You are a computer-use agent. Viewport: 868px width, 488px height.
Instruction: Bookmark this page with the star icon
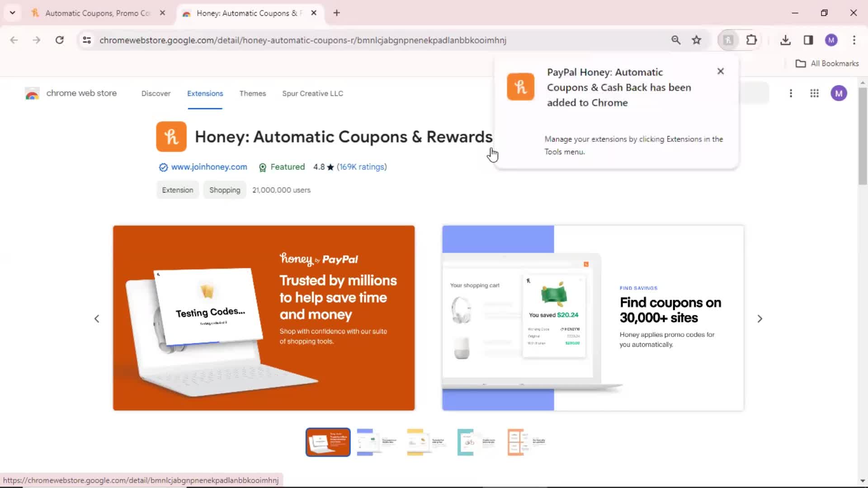point(697,40)
